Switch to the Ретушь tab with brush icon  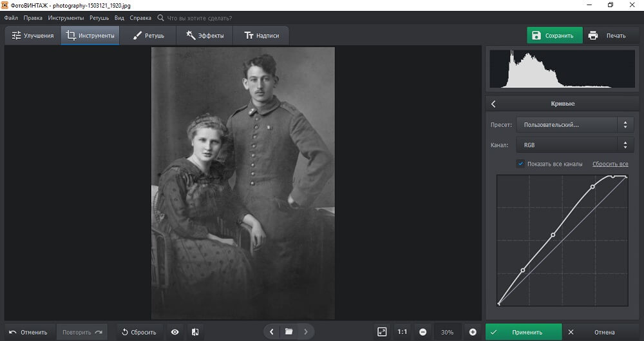(x=148, y=35)
